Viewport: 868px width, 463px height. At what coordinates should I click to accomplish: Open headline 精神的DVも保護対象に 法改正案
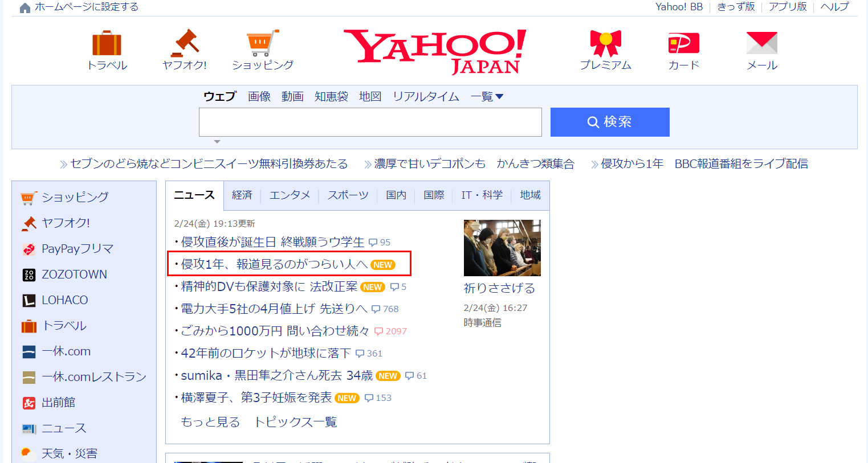tap(269, 286)
